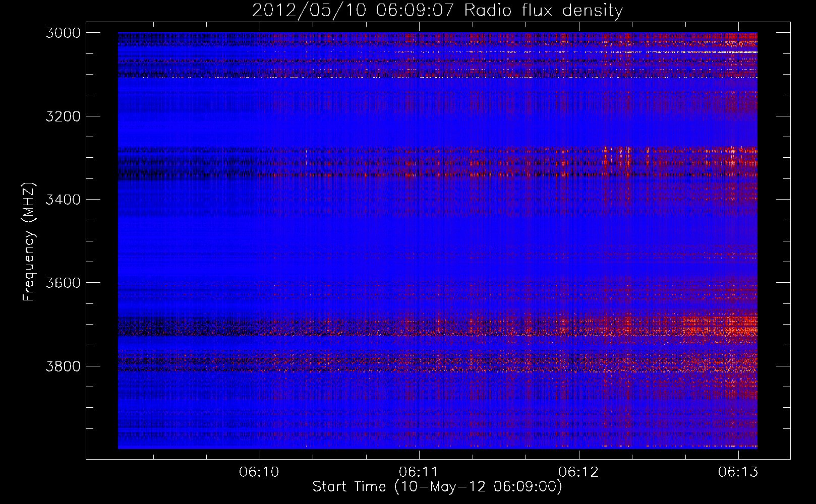
Task: Click the plot title '2012/05/10 06:09:07 Radio flux density'
Action: [x=437, y=10]
